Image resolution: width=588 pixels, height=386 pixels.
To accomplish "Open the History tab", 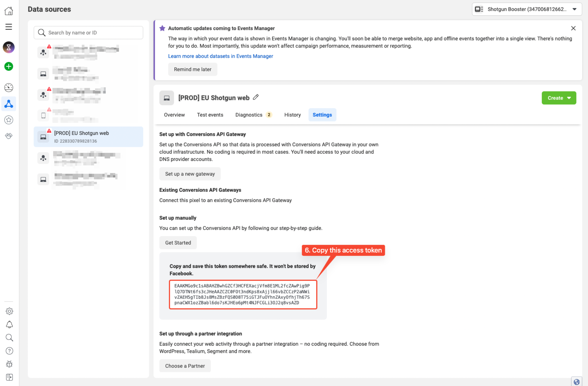I will pyautogui.click(x=293, y=115).
